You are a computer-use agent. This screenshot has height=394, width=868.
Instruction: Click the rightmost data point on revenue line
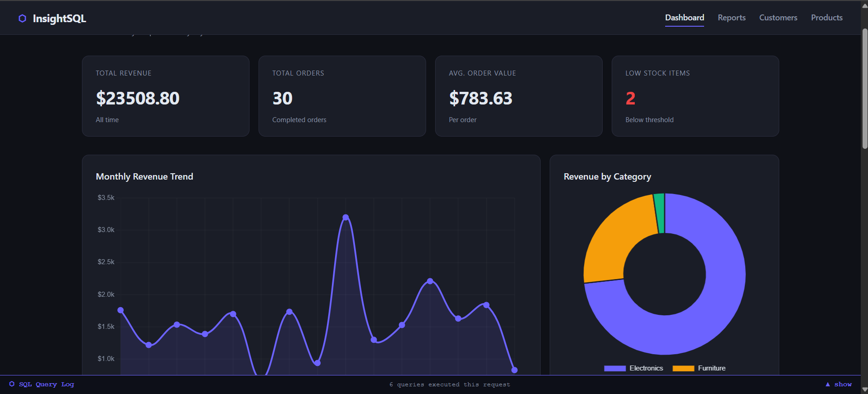[x=514, y=370]
